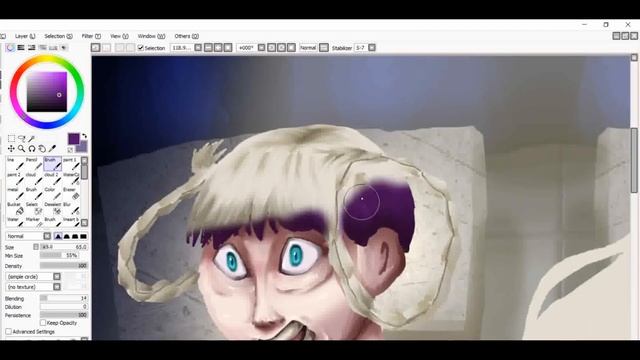
Task: Click inside the color wheel saturation square
Action: point(47,92)
